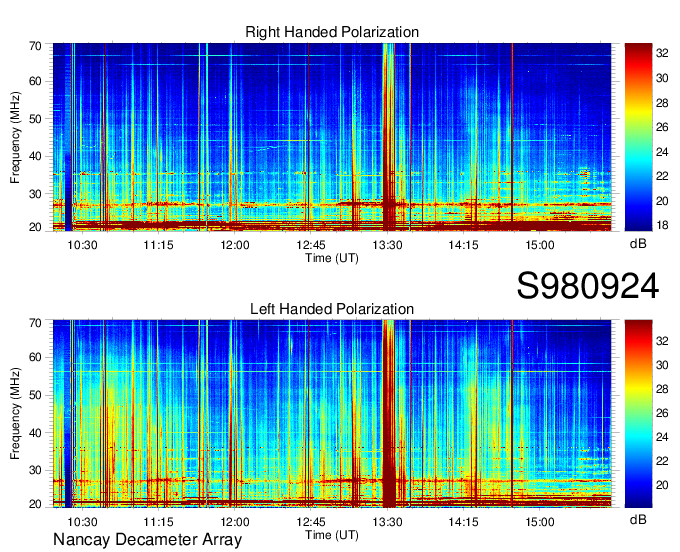680x552 pixels.
Task: Click the 70 MHz tick of Right Handed plot
Action: click(35, 46)
